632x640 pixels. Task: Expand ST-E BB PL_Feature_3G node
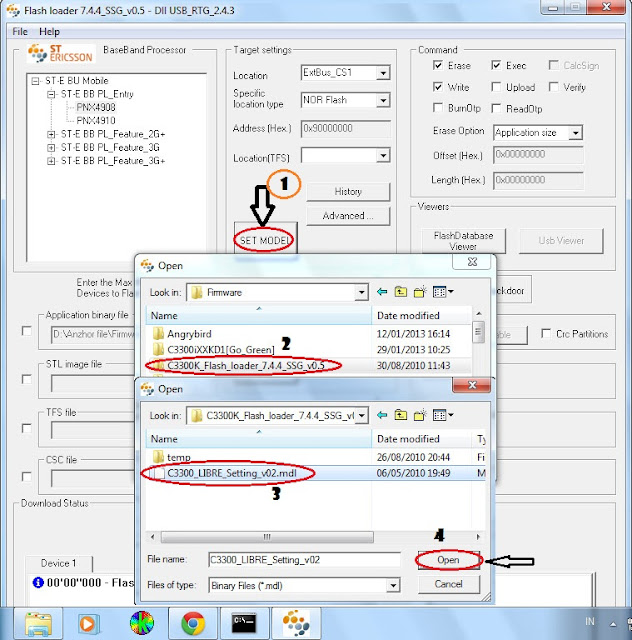pyautogui.click(x=51, y=148)
